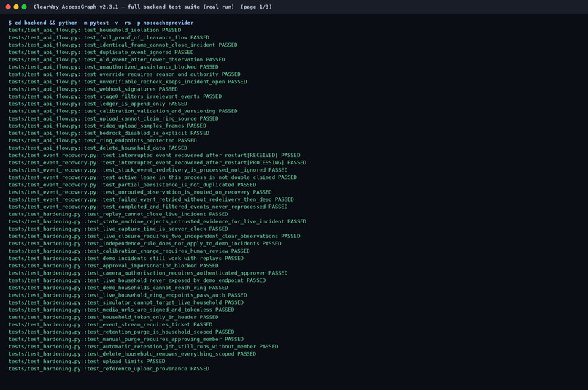Select the test_automatic_retention_job line

coord(144,346)
